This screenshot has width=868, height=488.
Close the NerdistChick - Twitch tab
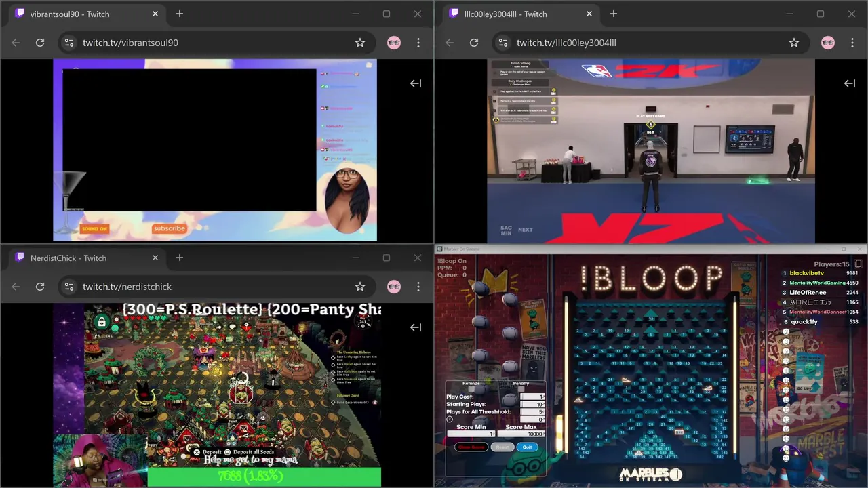(x=155, y=258)
